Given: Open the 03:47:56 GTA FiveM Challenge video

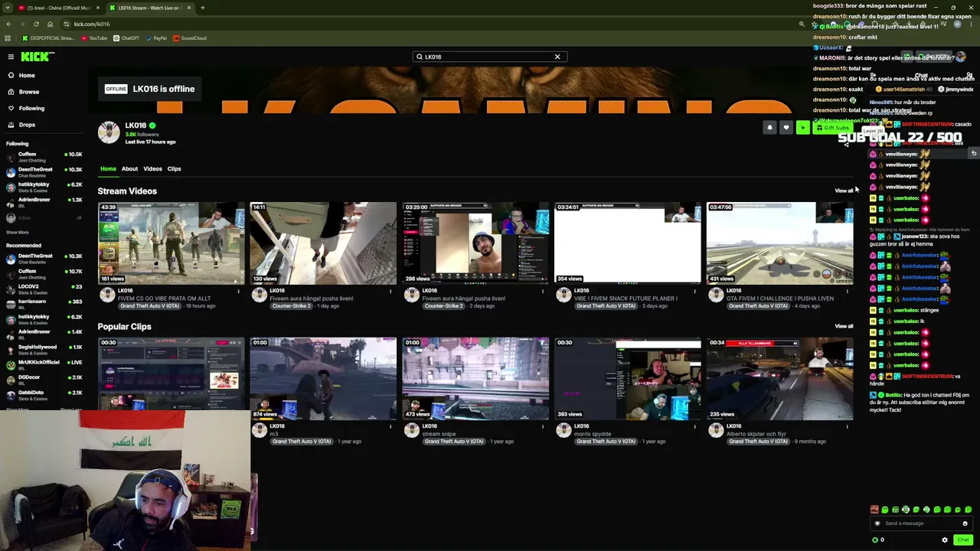Looking at the screenshot, I should tap(779, 243).
